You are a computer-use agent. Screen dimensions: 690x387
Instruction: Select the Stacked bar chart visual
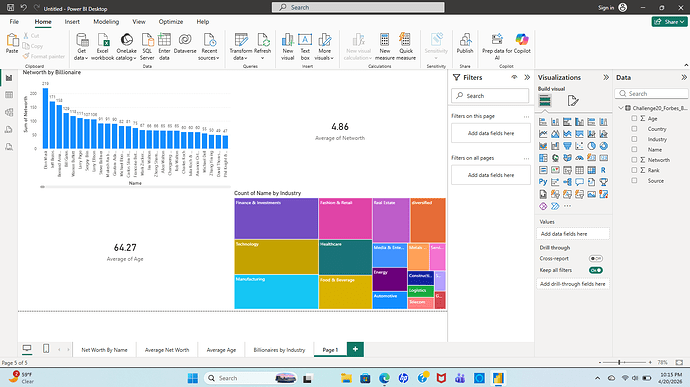[543, 122]
